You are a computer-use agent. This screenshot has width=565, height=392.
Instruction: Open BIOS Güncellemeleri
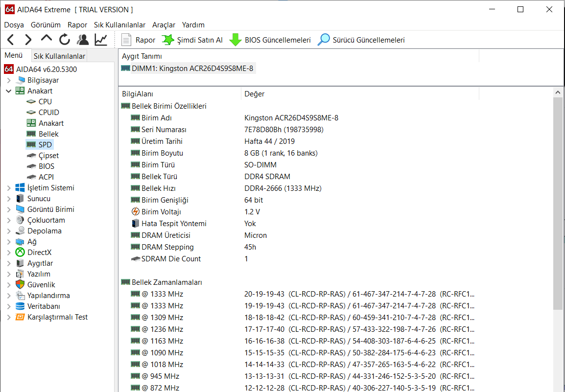(x=270, y=40)
